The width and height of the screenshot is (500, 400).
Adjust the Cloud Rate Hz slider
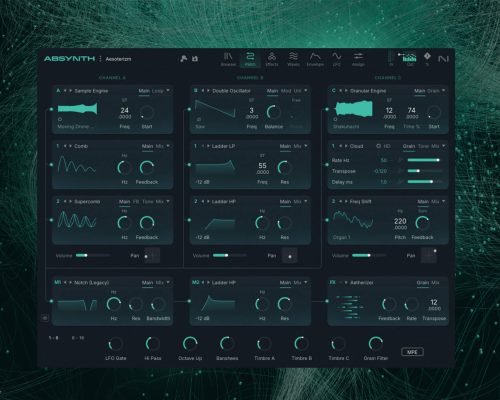[x=425, y=160]
